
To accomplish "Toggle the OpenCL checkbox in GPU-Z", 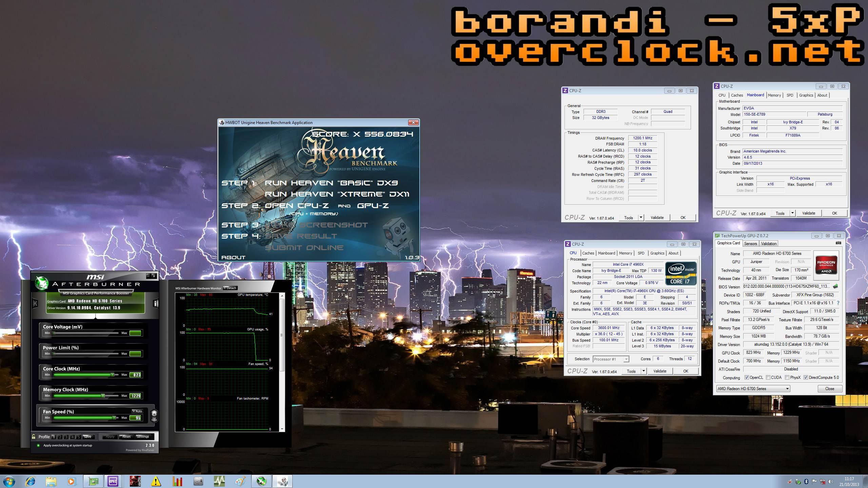I will [747, 378].
